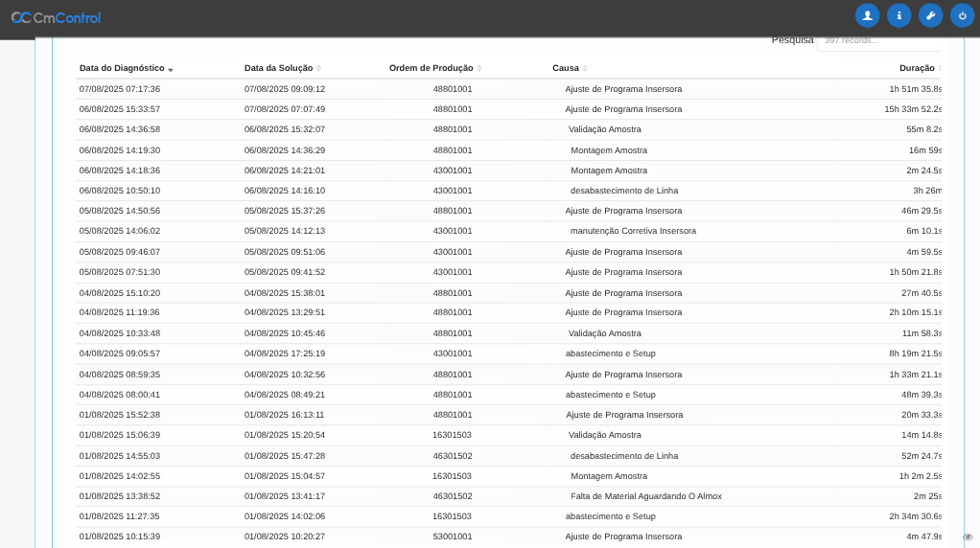Click sort arrows next to Causa header
980x548 pixels.
click(x=585, y=68)
